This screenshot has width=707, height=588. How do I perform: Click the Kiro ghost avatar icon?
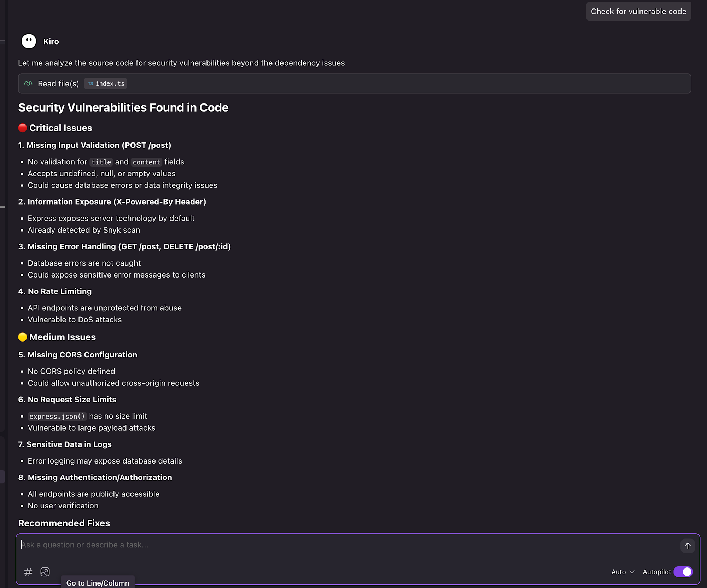[x=29, y=41]
